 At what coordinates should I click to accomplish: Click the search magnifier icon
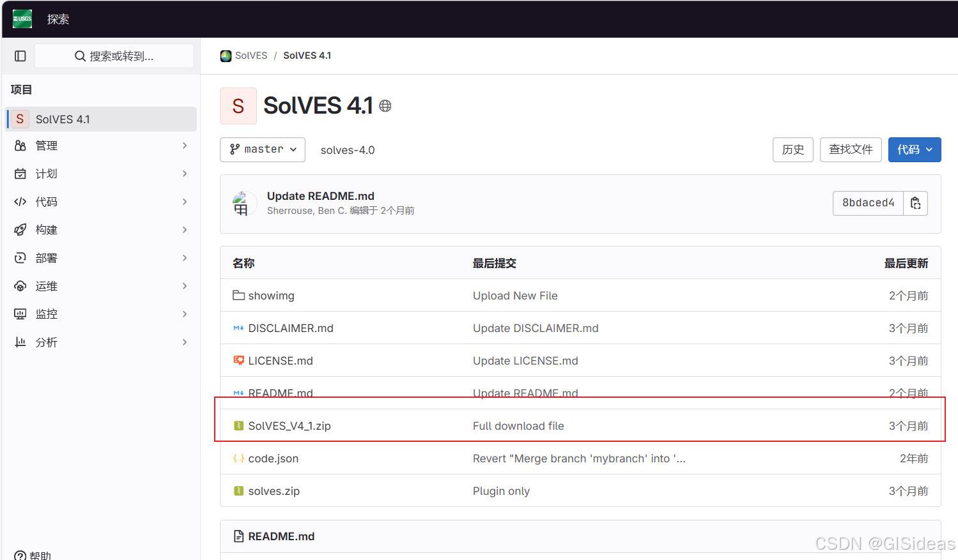tap(81, 56)
